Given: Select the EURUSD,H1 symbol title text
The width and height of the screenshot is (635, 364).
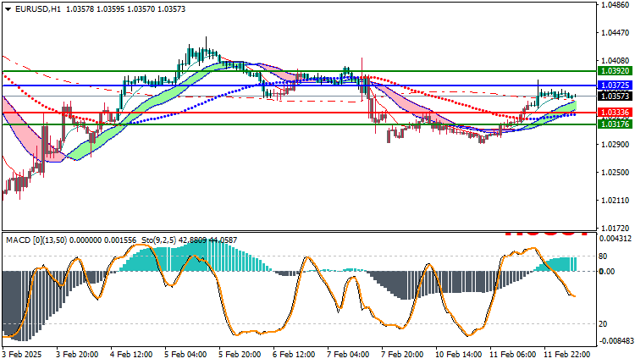Looking at the screenshot, I should pyautogui.click(x=37, y=9).
